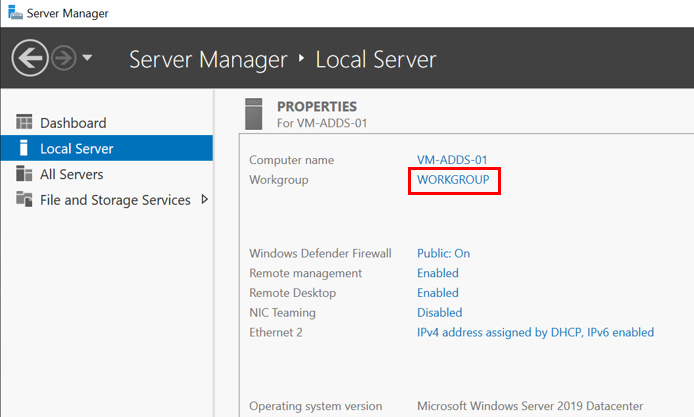Screen dimensions: 694x417
Task: Click the 'For VM-ADDS-01' subtitle
Action: tap(322, 123)
